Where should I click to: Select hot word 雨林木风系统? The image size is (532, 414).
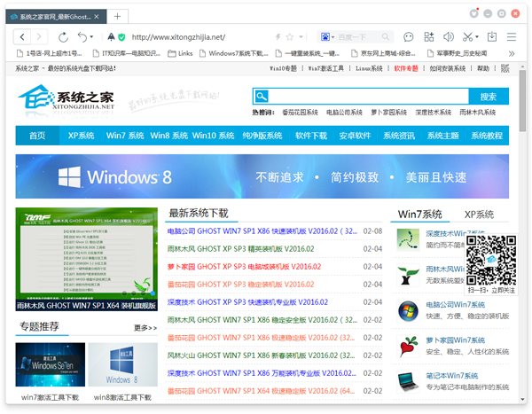477,113
